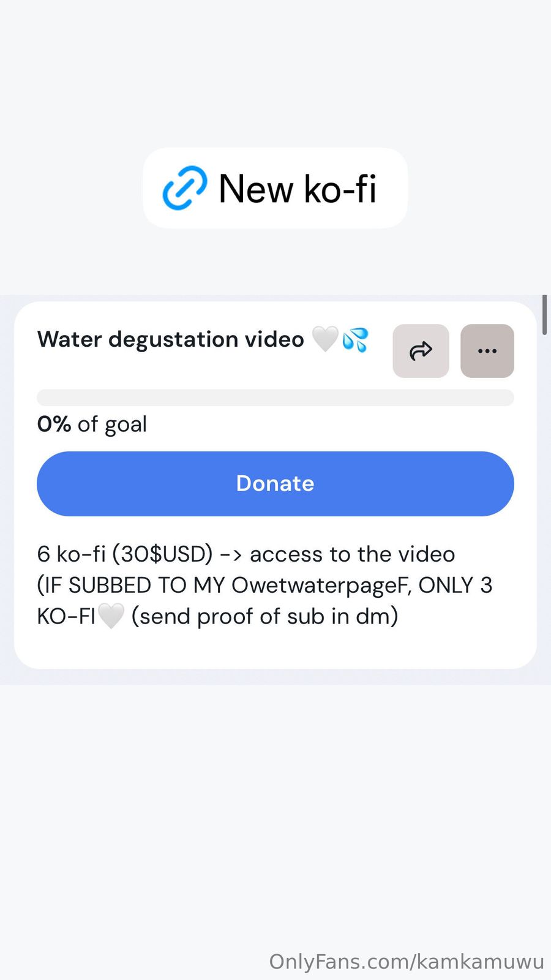Click the "of goal" text
The width and height of the screenshot is (551, 980).
[x=112, y=424]
